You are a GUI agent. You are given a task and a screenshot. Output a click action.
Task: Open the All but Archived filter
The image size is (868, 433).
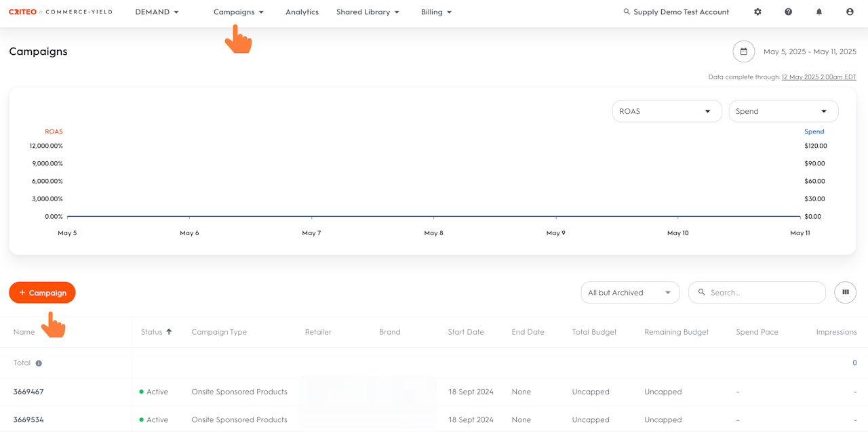click(630, 293)
